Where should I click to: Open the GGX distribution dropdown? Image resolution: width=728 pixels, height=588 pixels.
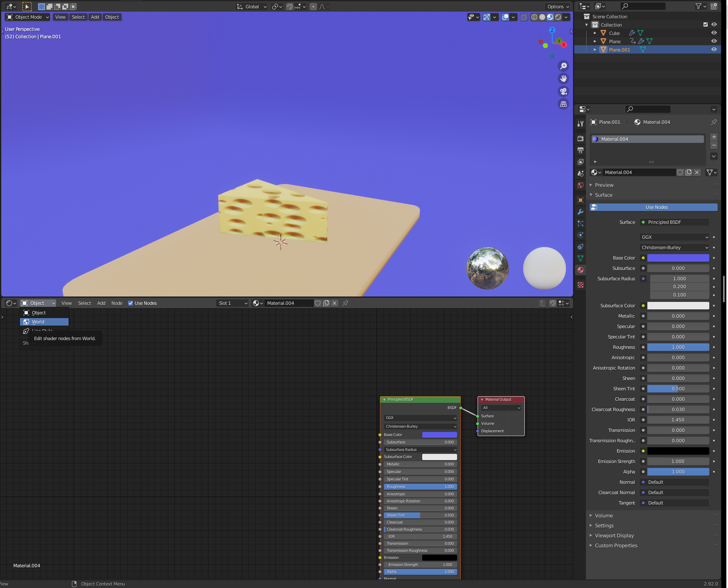[674, 237]
